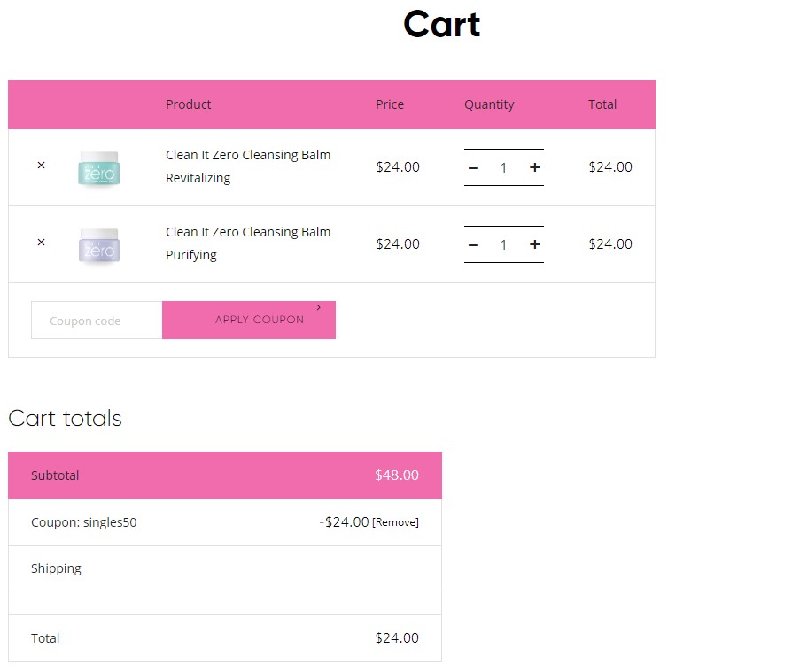Remove the singles50 coupon
The image size is (792, 672).
[395, 522]
